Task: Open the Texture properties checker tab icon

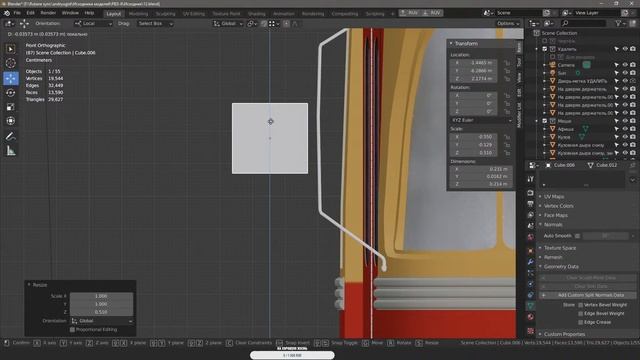Action: coord(530,331)
